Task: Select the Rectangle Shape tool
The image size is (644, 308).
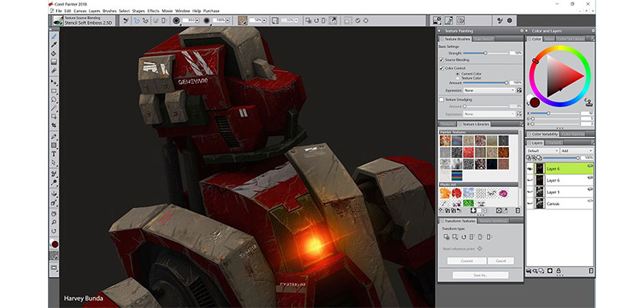Action: (54, 145)
